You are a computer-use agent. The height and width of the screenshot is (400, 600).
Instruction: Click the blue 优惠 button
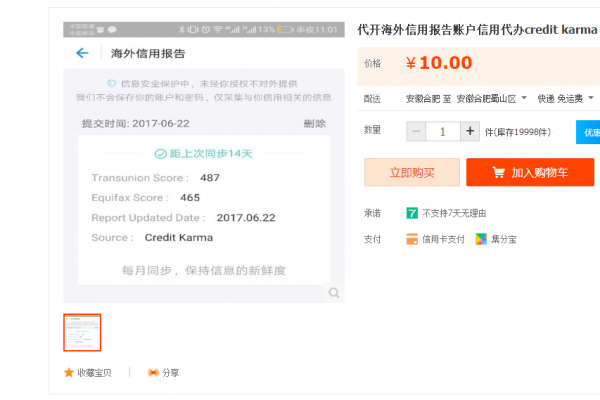click(x=588, y=132)
